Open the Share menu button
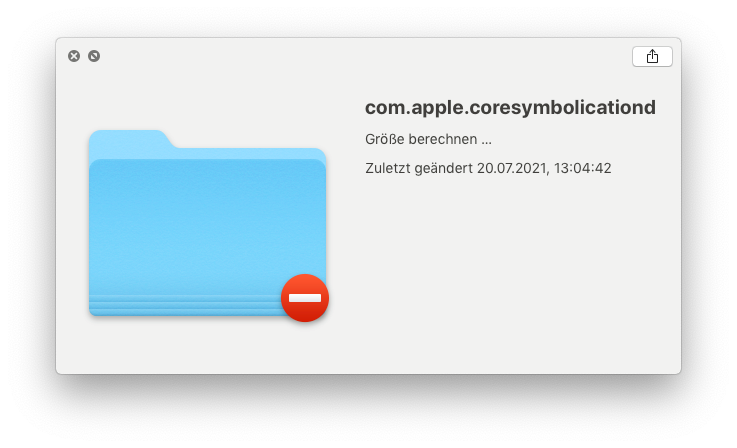 (x=652, y=56)
